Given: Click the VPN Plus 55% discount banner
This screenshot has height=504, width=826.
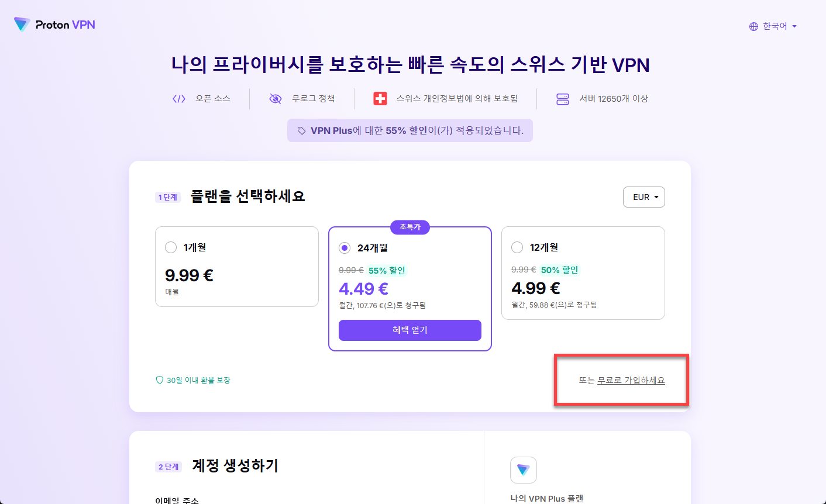Looking at the screenshot, I should [x=410, y=131].
